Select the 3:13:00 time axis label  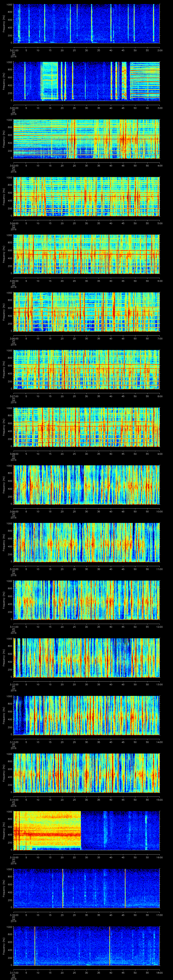pos(14,742)
